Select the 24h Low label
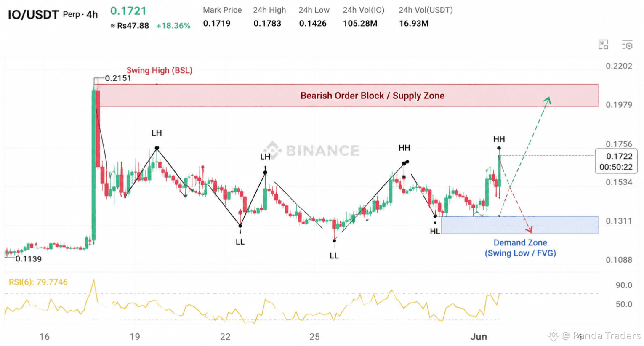The height and width of the screenshot is (346, 644). coord(314,10)
